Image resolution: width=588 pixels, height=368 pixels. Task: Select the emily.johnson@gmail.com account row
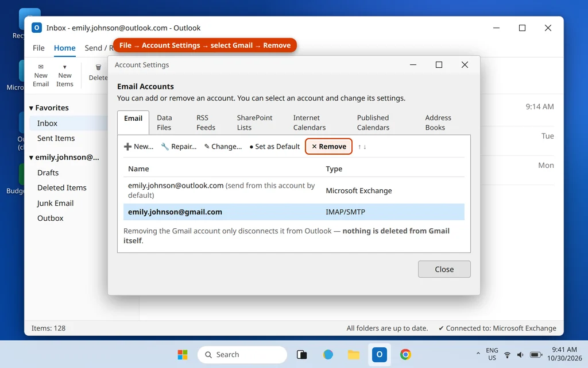(293, 212)
